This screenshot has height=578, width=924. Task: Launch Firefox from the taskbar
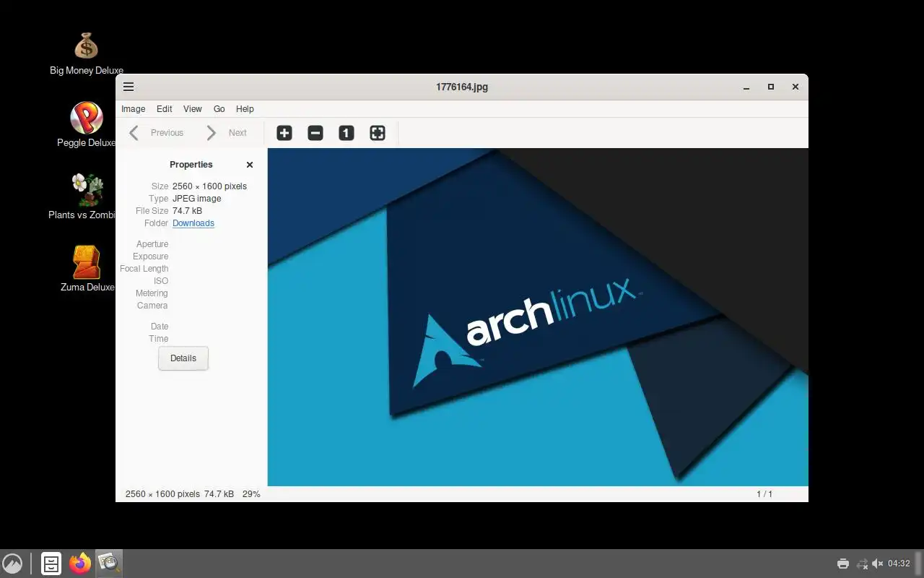(80, 564)
